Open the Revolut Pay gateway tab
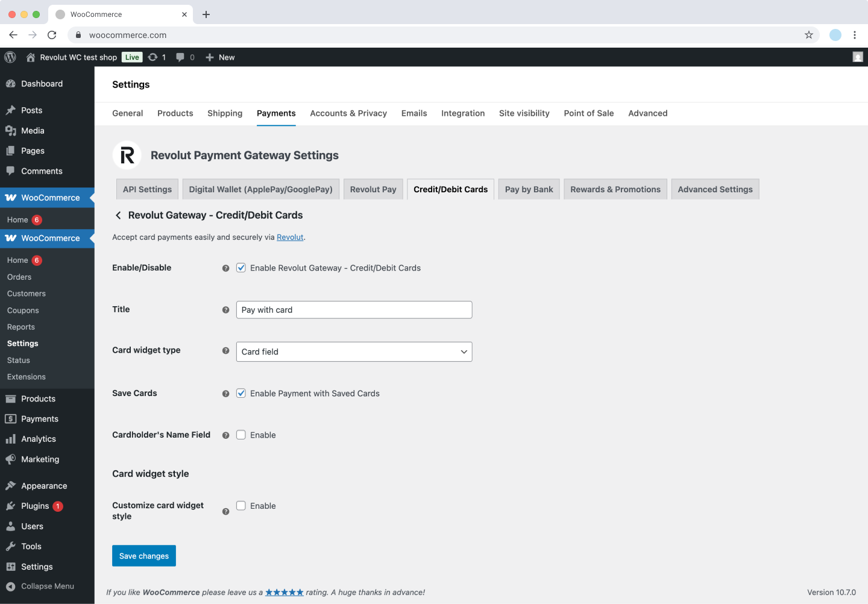This screenshot has width=868, height=604. 373,189
